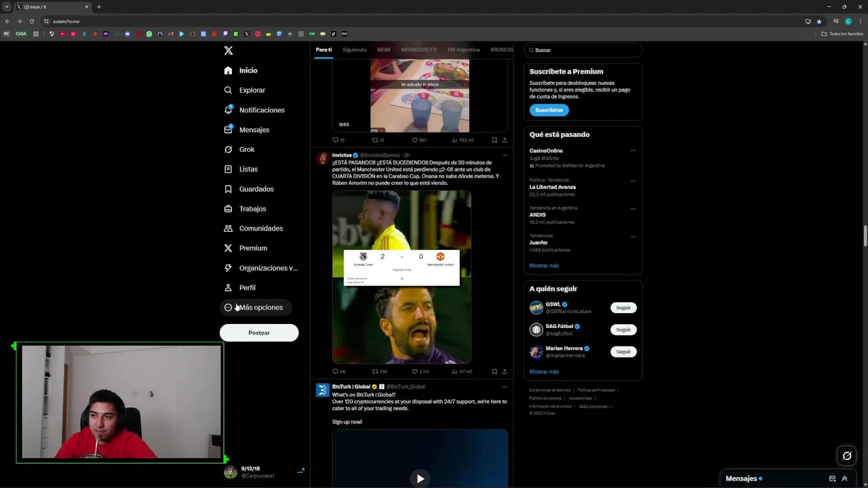Switch to the MERNOSKETTI tab
This screenshot has width=868, height=488.
coord(419,49)
